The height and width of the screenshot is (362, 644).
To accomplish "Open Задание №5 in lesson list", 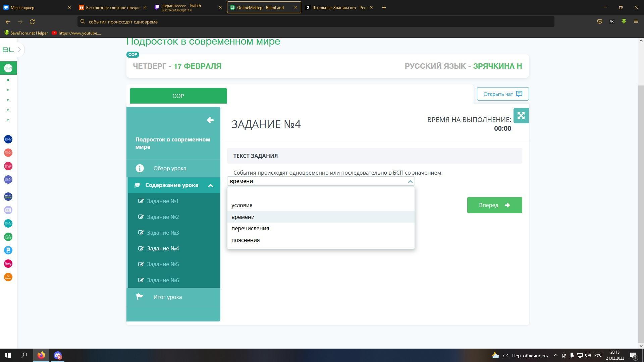I will [x=163, y=264].
